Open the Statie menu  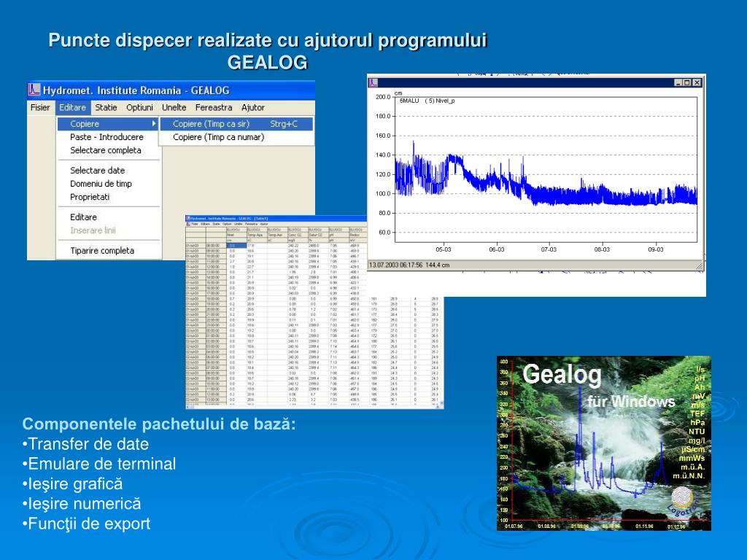106,108
